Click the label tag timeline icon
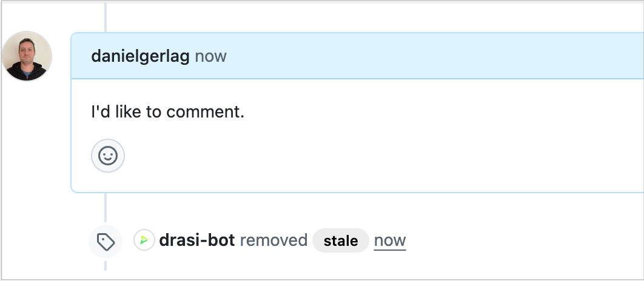The image size is (644, 281). [106, 242]
